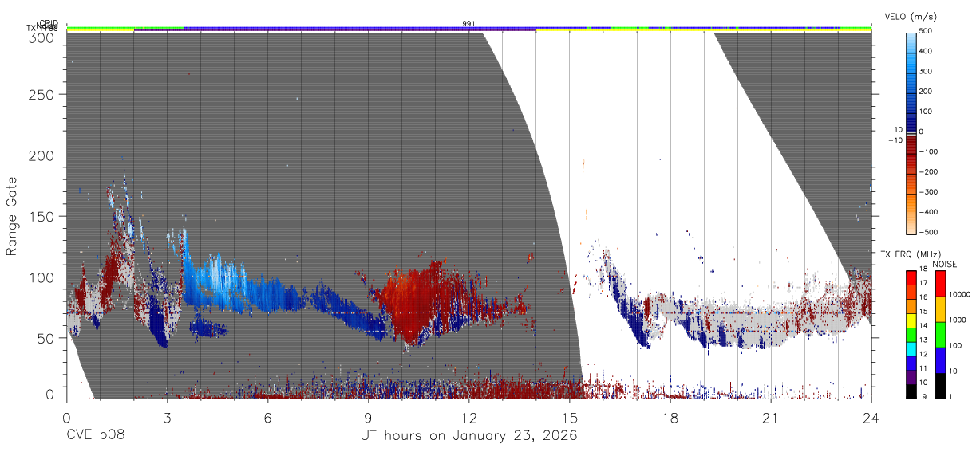Click the 24 hour tick on UT axis

(871, 417)
